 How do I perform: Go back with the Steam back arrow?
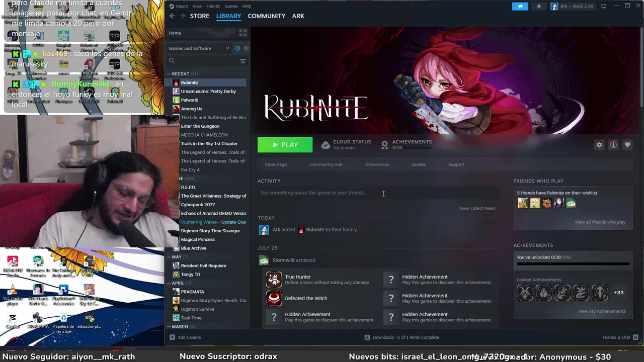click(x=172, y=16)
